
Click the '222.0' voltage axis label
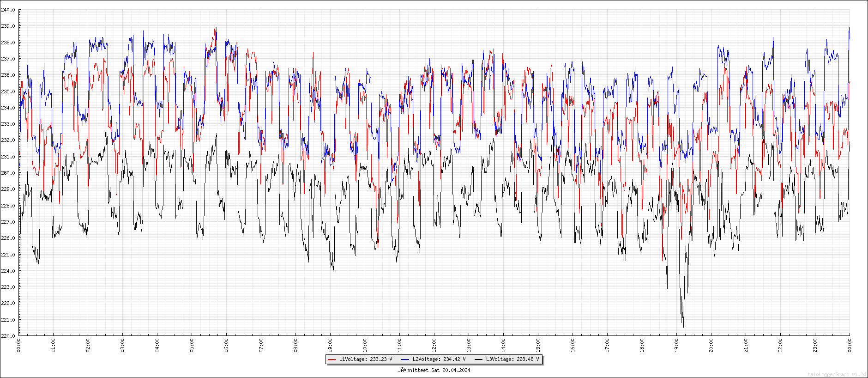[x=8, y=303]
